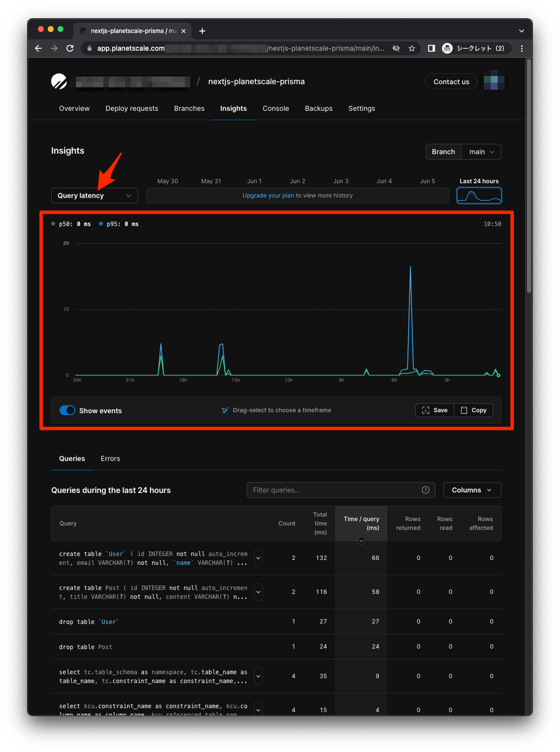This screenshot has height=752, width=560.
Task: Bookmark the page with the star icon
Action: point(412,48)
